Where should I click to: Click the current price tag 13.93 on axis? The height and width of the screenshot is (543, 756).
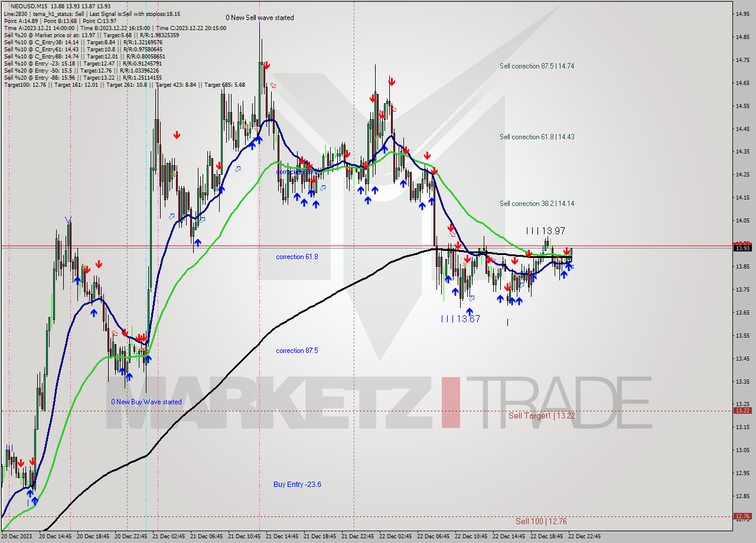point(742,248)
